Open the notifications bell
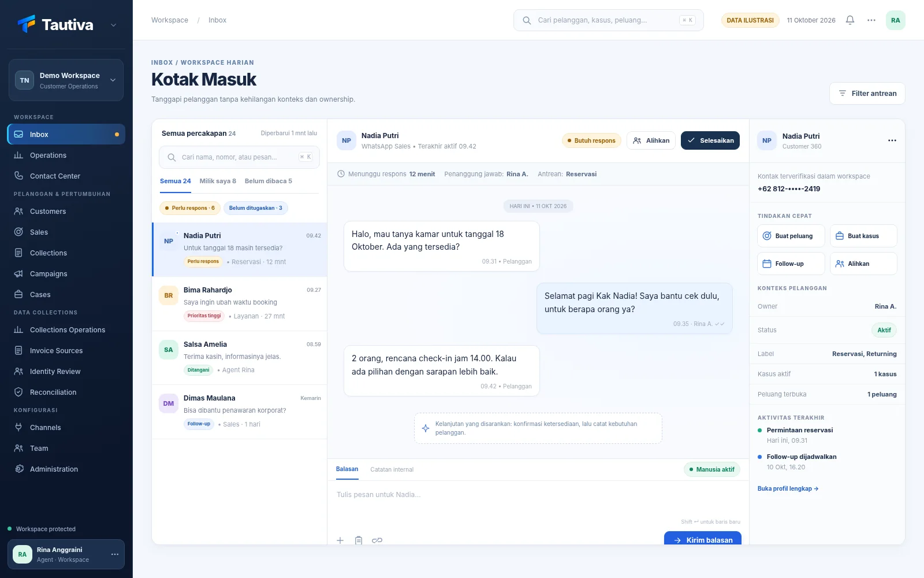924x578 pixels. click(x=850, y=20)
